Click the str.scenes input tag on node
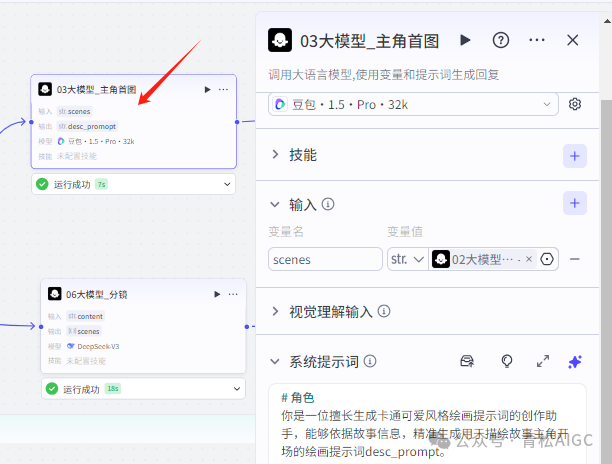Viewport: 612px width, 464px height. pyautogui.click(x=75, y=112)
